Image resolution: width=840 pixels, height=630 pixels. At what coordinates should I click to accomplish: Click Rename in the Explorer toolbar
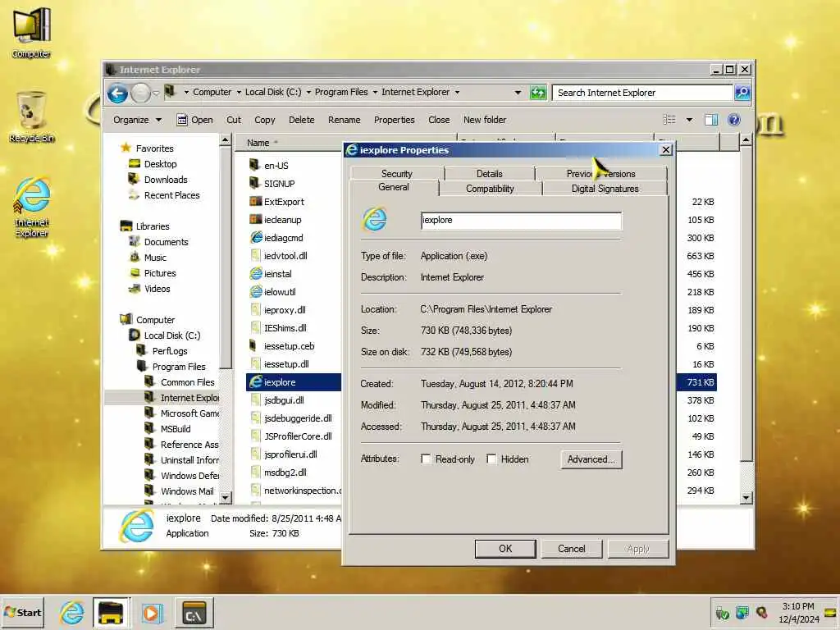(344, 120)
